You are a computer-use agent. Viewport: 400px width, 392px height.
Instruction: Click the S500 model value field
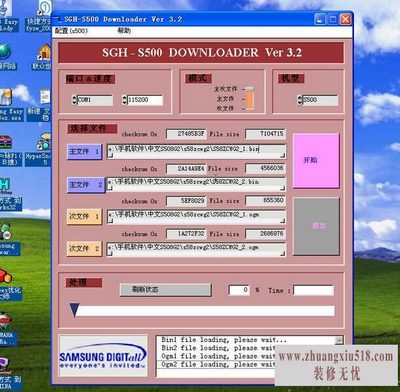[x=320, y=100]
